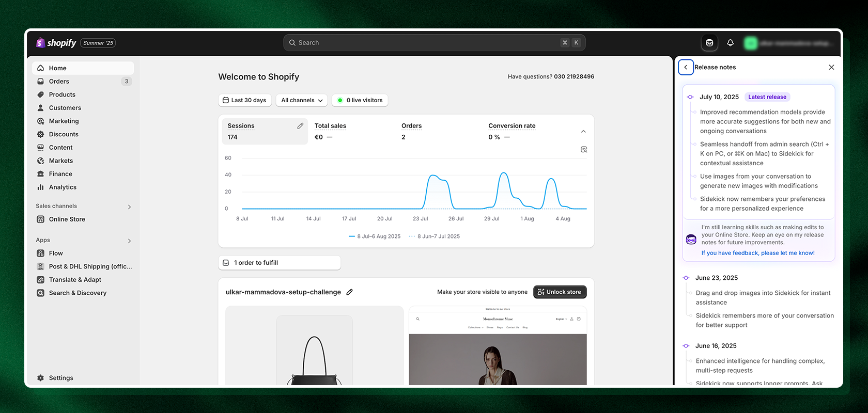Click the 0 live visitors button
Screen dimensions: 868x413
coord(360,100)
